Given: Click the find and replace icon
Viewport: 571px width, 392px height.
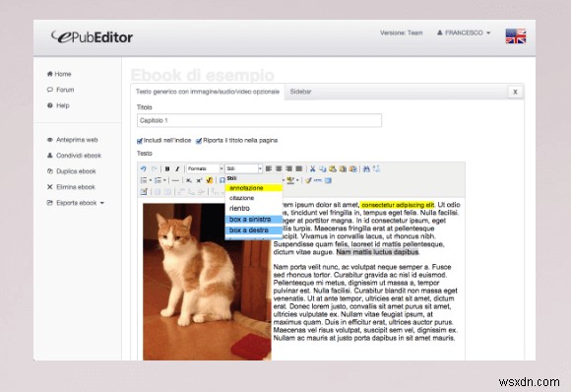Looking at the screenshot, I should pos(376,168).
